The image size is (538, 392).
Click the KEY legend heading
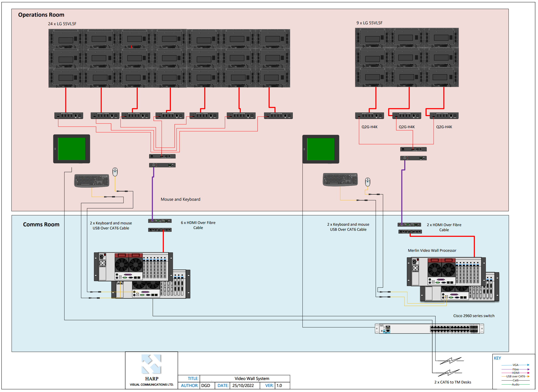[497, 358]
